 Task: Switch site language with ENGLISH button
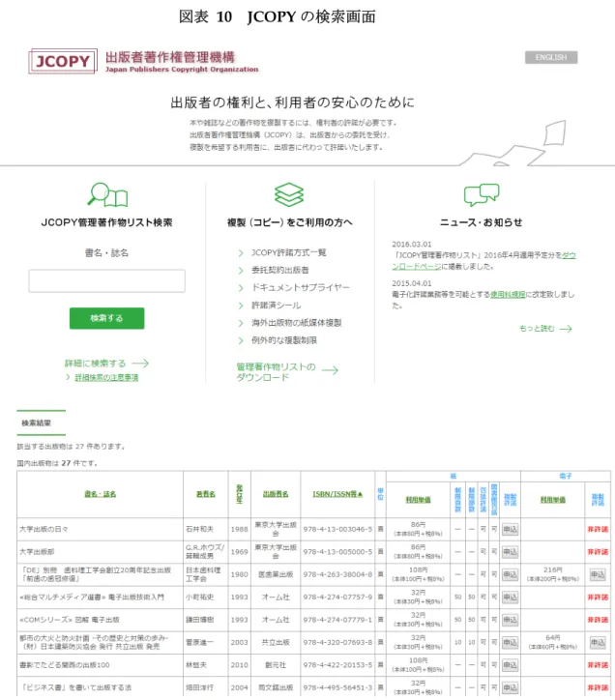click(x=550, y=57)
